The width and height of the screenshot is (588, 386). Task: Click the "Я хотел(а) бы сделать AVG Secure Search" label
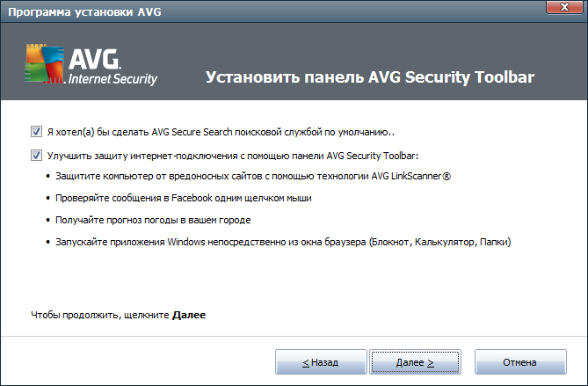[x=220, y=133]
